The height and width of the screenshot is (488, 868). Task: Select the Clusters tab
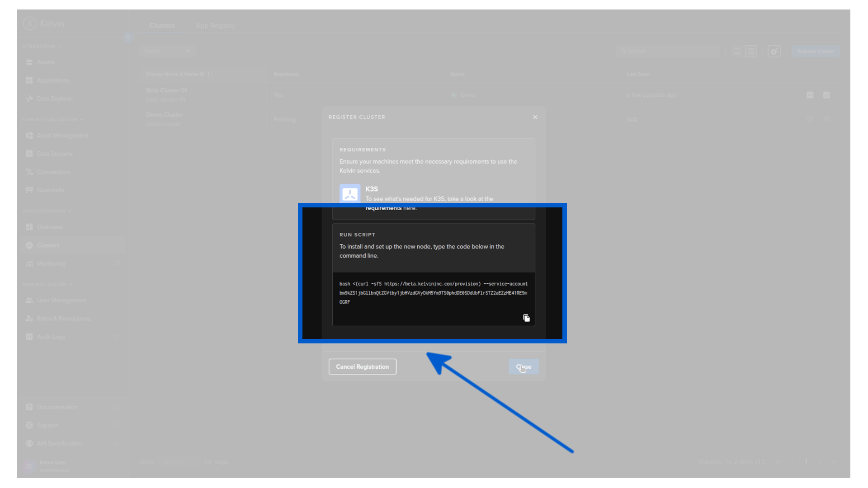click(162, 26)
